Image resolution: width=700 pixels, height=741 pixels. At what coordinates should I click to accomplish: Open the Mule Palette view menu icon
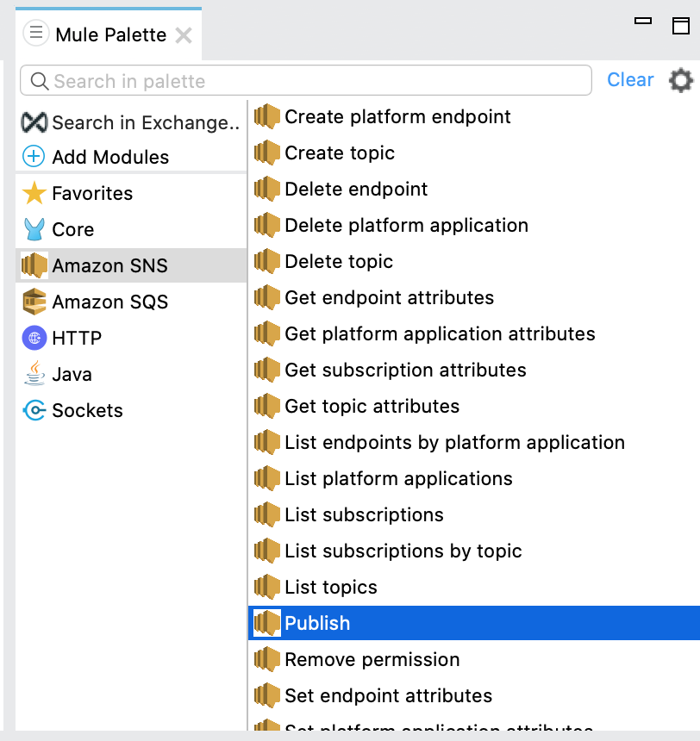[35, 34]
